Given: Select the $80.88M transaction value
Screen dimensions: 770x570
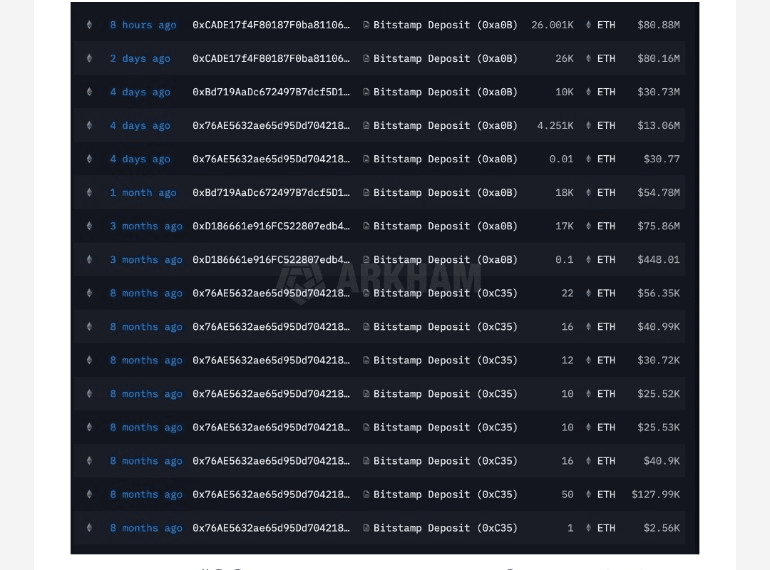Looking at the screenshot, I should tap(658, 25).
